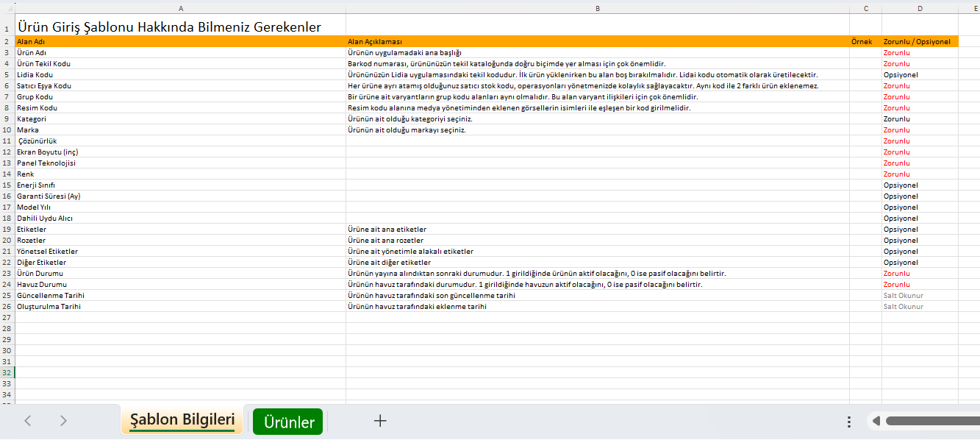The image size is (980, 440).
Task: Click the next sheet navigation arrow
Action: (x=63, y=421)
